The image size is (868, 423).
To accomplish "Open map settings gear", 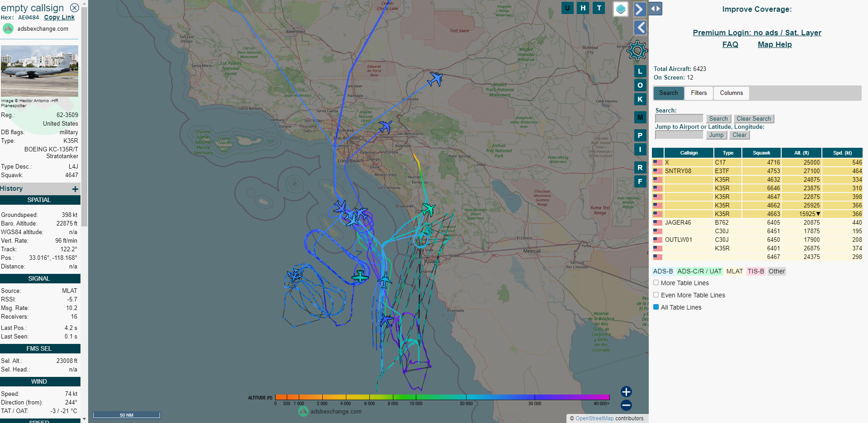I will [x=637, y=51].
